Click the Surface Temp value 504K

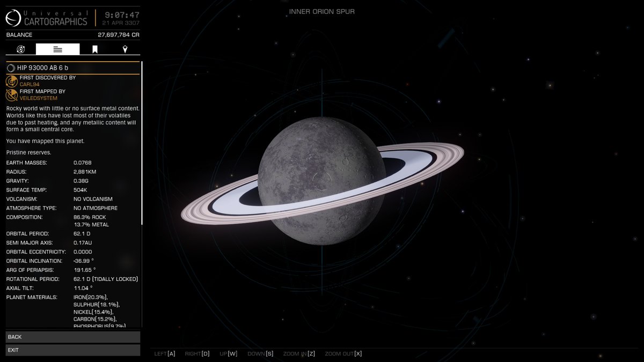tap(80, 190)
